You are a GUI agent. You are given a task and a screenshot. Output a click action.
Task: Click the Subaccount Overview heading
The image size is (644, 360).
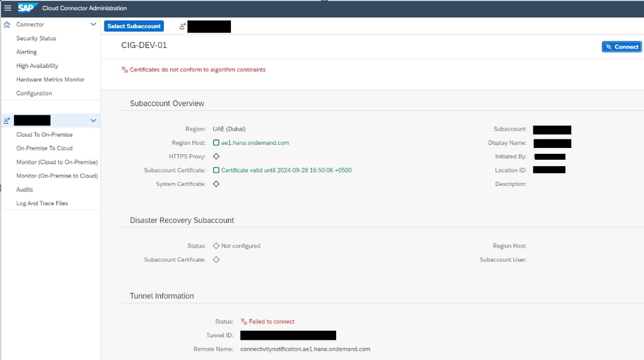click(x=167, y=104)
